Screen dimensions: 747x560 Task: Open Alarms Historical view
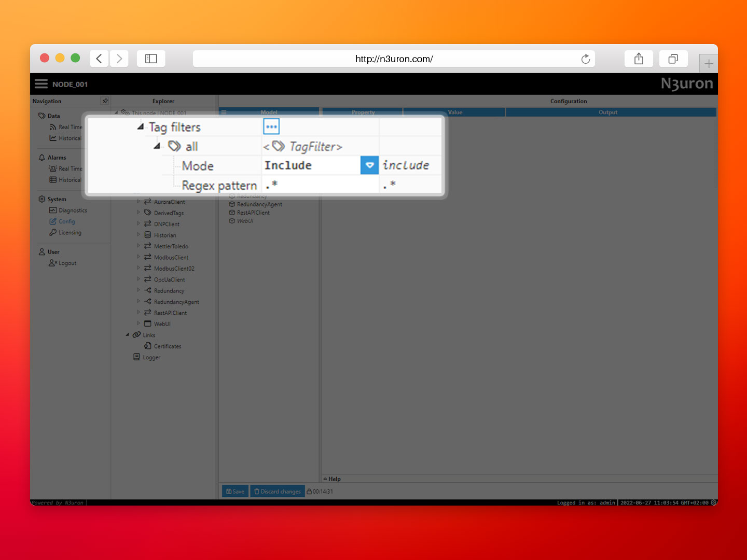pyautogui.click(x=70, y=180)
